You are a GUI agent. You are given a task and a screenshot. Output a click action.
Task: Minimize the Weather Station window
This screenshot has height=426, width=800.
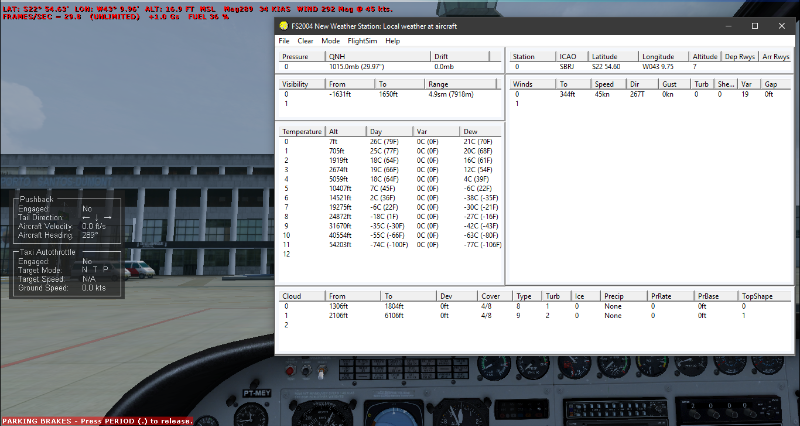729,26
